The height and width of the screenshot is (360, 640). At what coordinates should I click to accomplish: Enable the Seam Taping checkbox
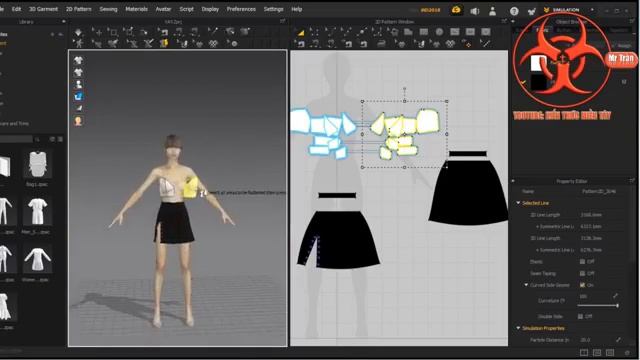tap(582, 273)
